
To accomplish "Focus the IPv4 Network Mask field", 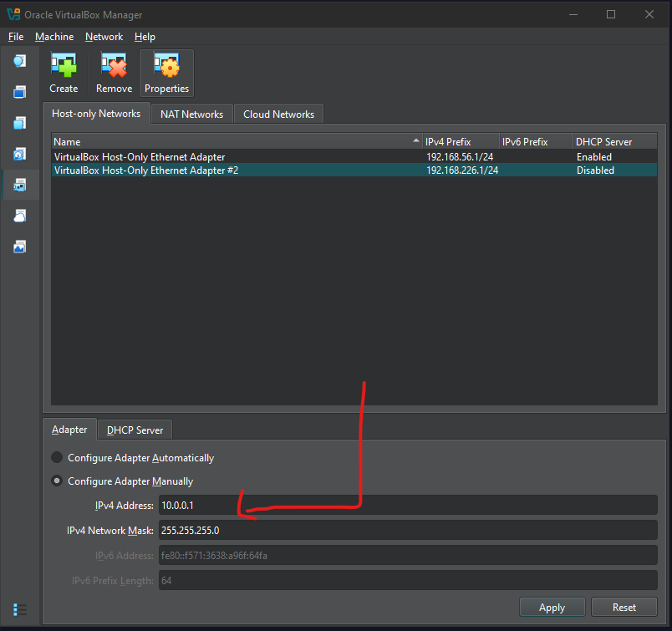I will (408, 530).
